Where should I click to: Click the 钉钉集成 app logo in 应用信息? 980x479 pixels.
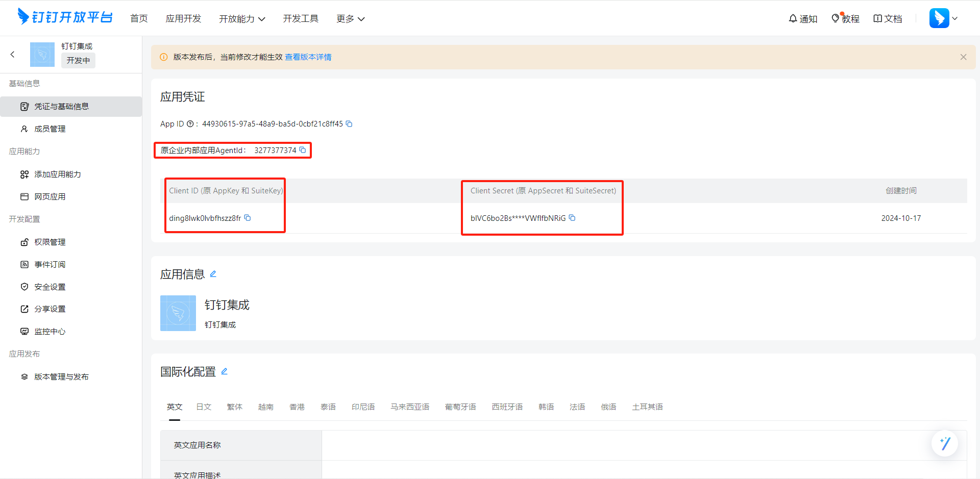178,313
